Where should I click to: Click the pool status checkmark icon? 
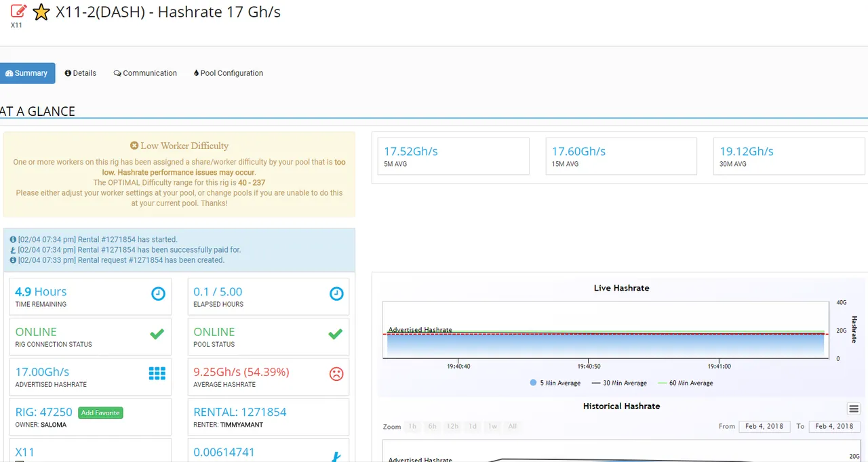[x=335, y=334]
